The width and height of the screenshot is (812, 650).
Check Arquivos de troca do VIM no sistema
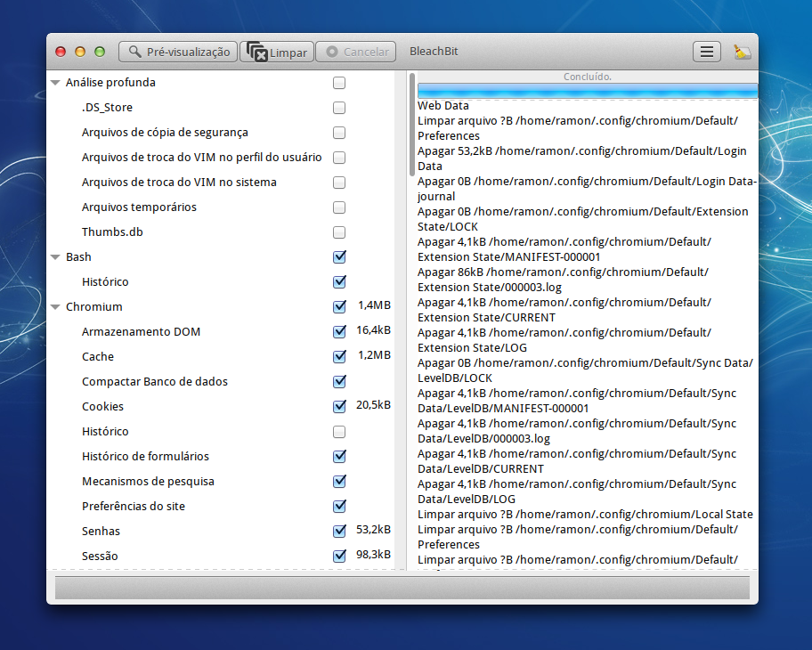pyautogui.click(x=339, y=183)
